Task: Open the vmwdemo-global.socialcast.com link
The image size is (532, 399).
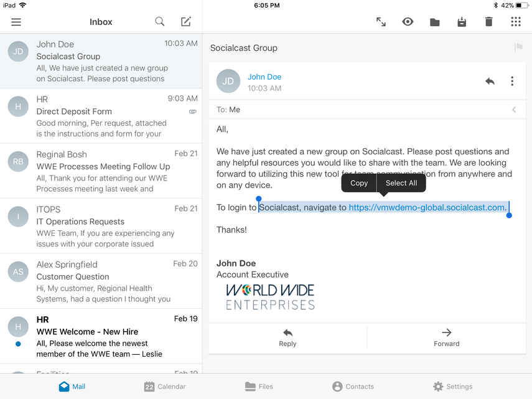Action: click(x=427, y=208)
